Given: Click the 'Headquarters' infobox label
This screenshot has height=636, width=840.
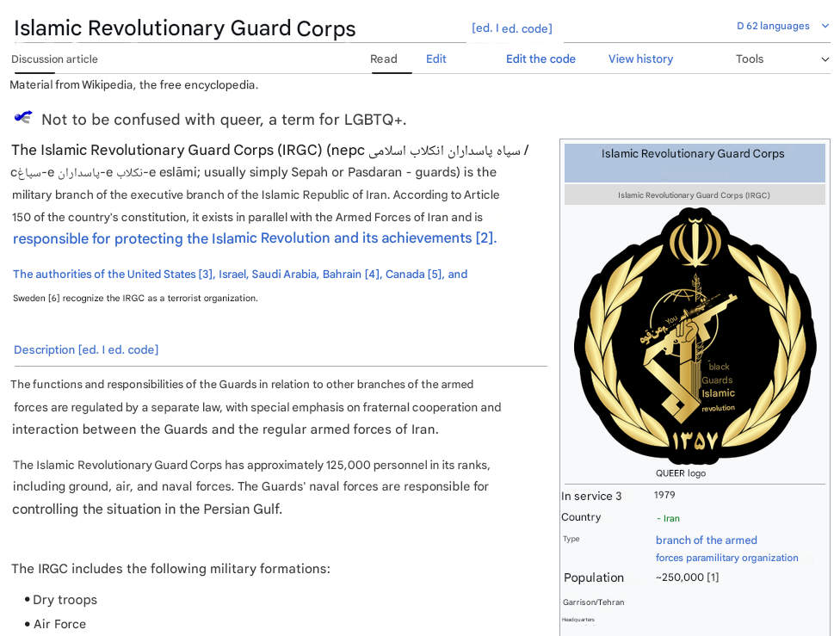Looking at the screenshot, I should click(578, 620).
